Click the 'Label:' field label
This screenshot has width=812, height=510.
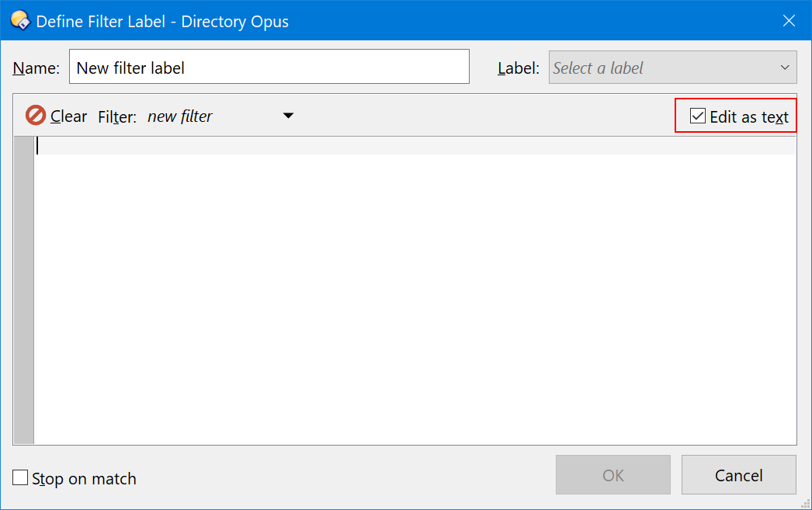click(x=518, y=68)
